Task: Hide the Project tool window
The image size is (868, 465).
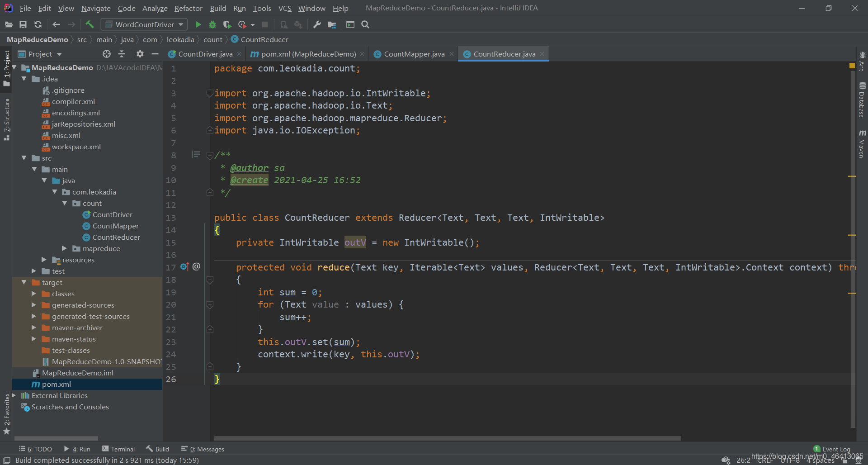Action: coord(155,54)
